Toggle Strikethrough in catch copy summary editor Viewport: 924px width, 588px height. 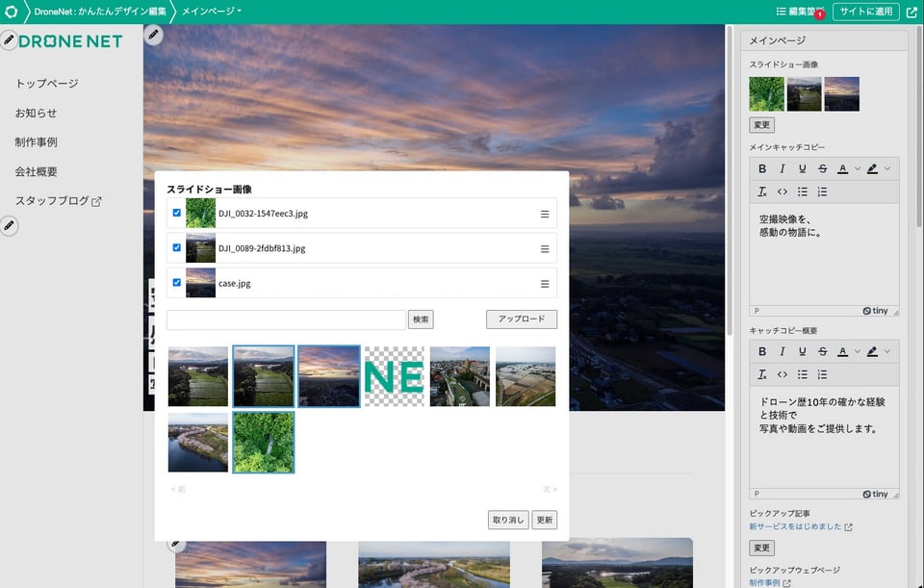tap(822, 351)
